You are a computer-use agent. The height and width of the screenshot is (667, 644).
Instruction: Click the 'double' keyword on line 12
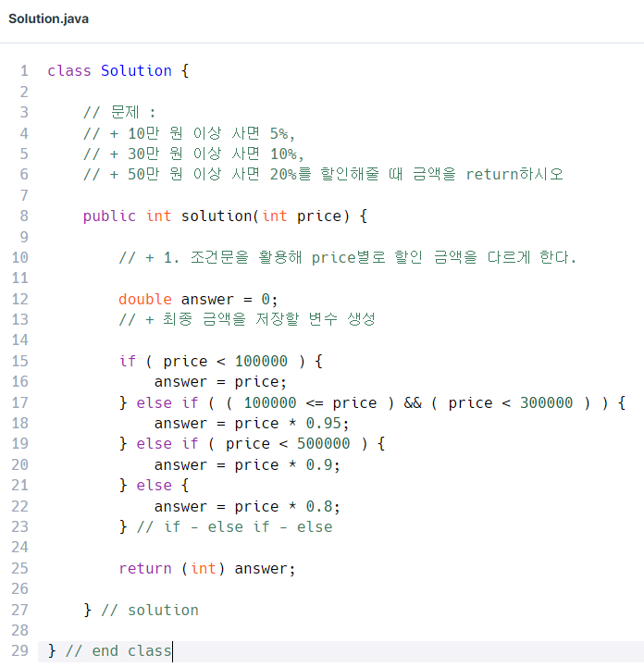click(x=145, y=299)
